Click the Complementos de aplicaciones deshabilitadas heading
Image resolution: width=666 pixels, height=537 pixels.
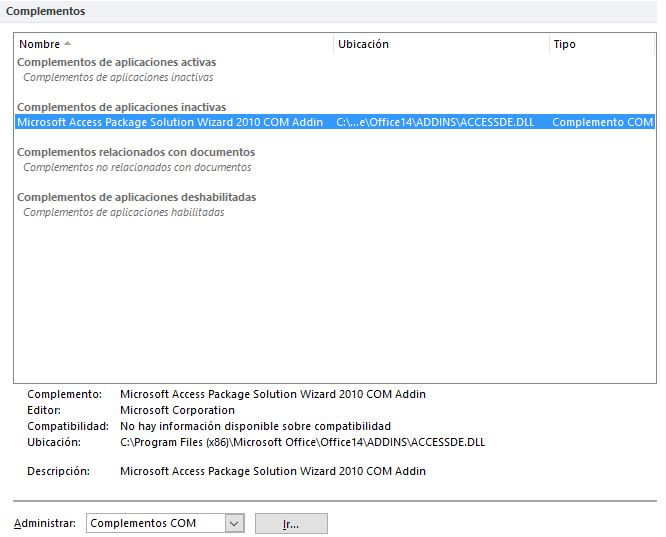[136, 197]
